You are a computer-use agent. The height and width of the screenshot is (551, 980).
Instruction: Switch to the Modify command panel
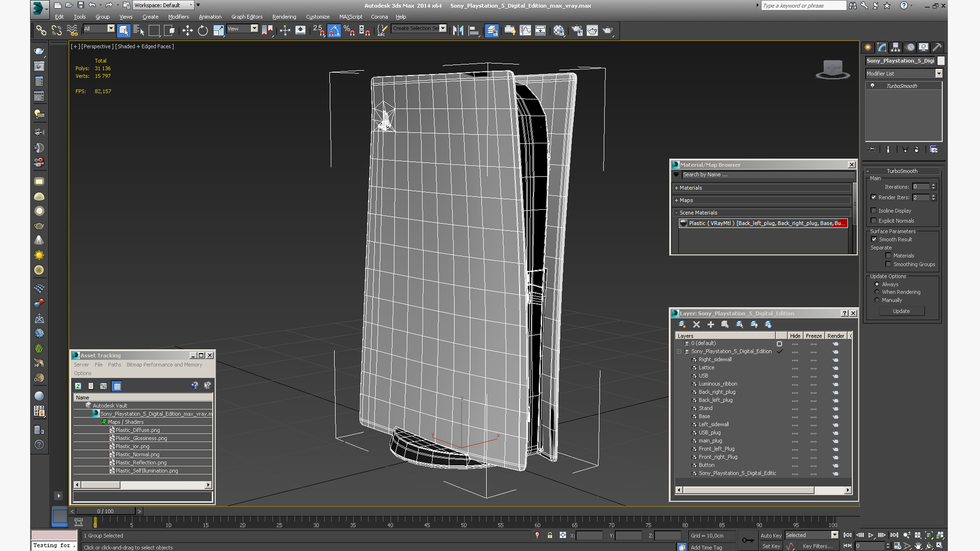coord(882,47)
